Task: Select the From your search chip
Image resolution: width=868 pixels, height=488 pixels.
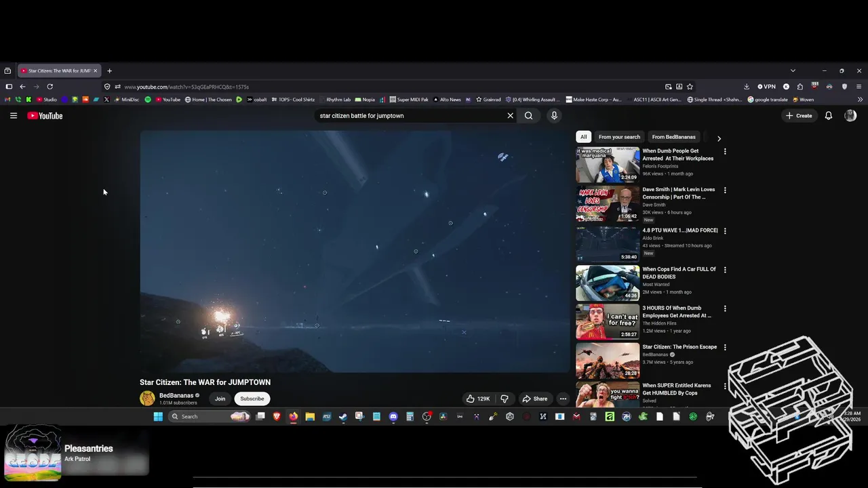Action: pos(619,137)
